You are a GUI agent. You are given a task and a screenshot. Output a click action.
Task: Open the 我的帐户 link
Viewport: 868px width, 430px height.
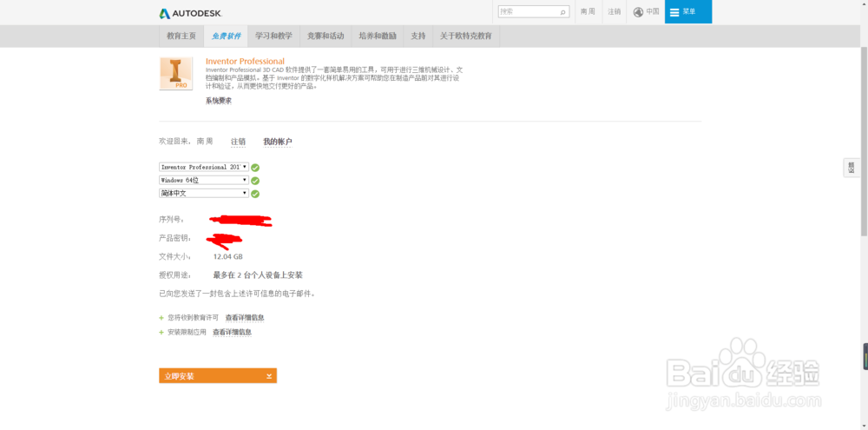tap(278, 142)
